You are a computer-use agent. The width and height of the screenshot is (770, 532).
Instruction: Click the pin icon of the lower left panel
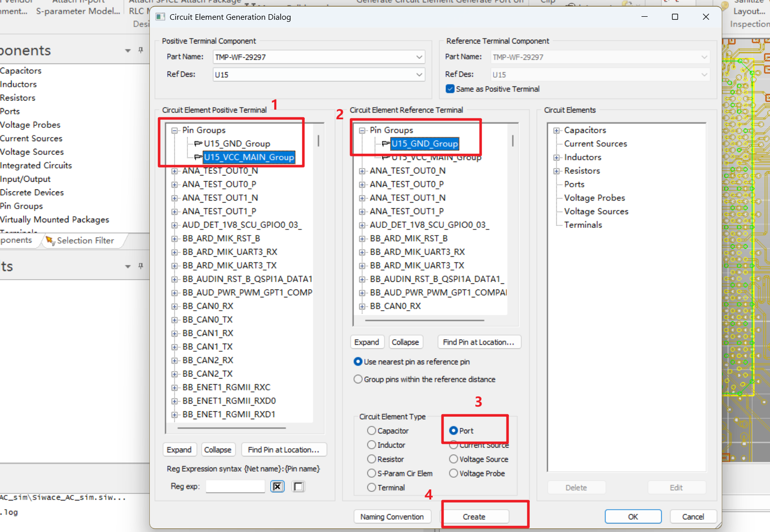click(x=141, y=266)
